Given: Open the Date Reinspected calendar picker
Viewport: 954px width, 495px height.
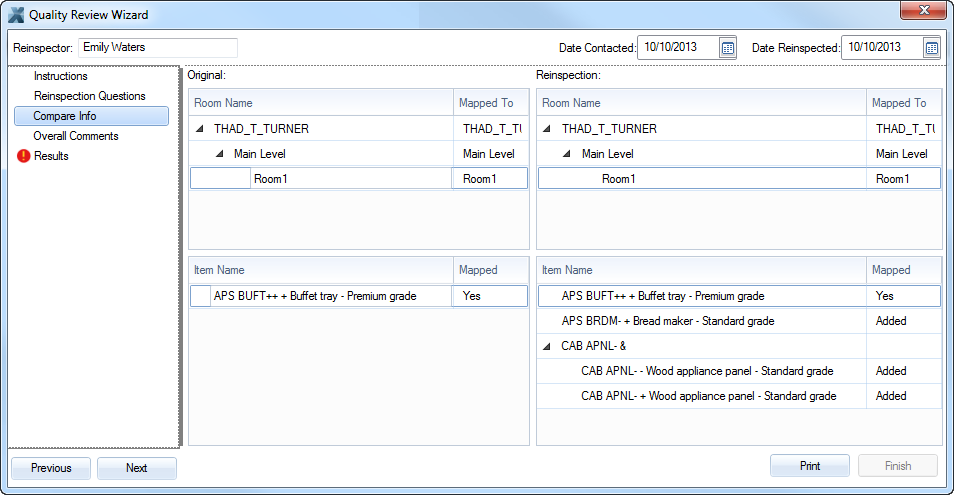Looking at the screenshot, I should tap(931, 47).
